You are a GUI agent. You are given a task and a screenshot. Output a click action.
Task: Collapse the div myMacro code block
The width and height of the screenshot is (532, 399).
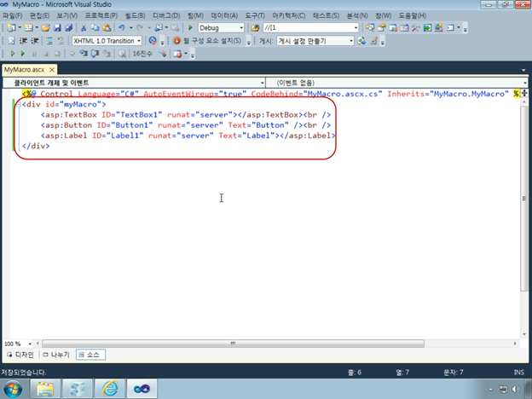click(x=18, y=105)
